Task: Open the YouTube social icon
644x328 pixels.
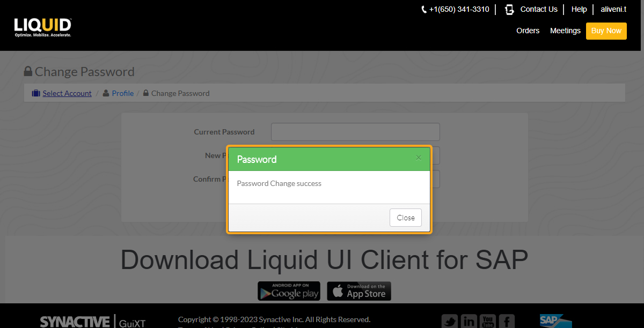Action: click(488, 322)
